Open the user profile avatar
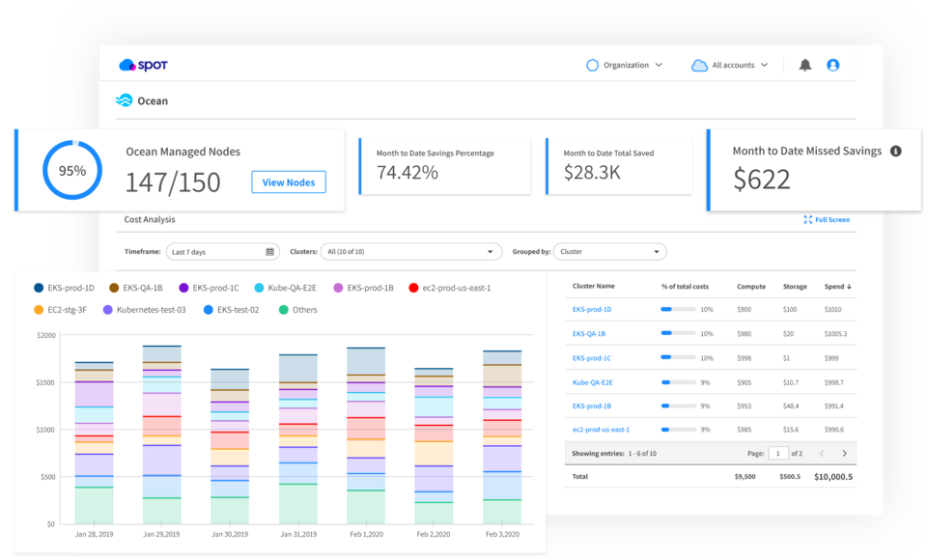The width and height of the screenshot is (928, 560). (x=833, y=66)
